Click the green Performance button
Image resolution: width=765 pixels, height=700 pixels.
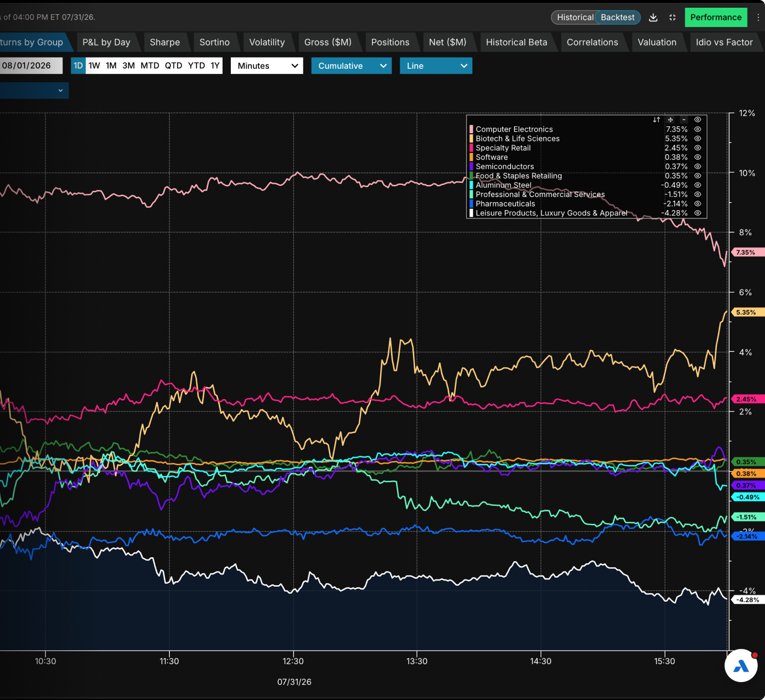[716, 17]
